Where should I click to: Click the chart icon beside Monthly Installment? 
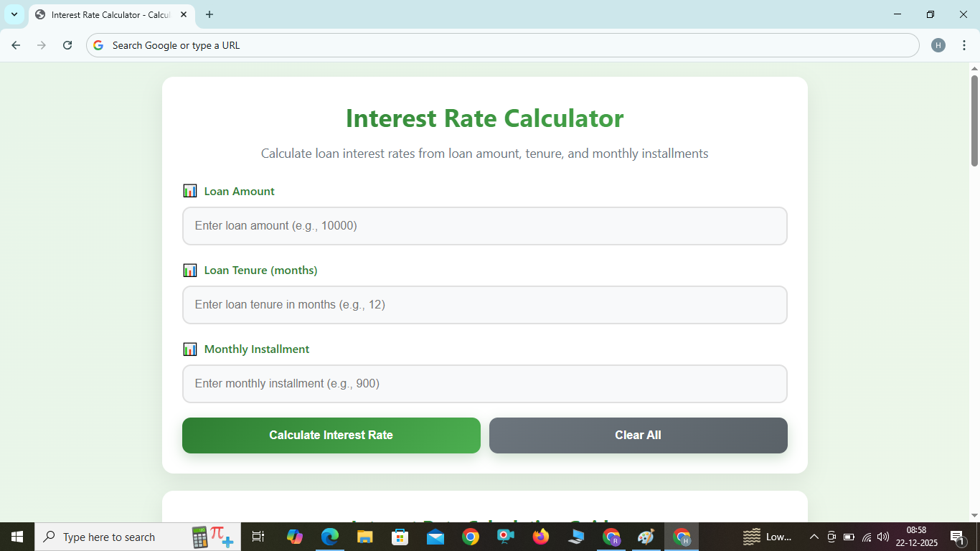190,349
